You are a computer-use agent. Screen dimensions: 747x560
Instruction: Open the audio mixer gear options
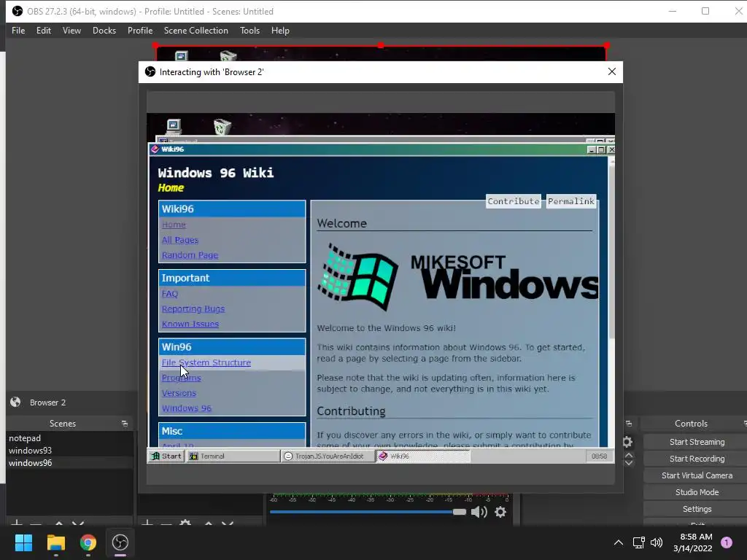(x=500, y=512)
